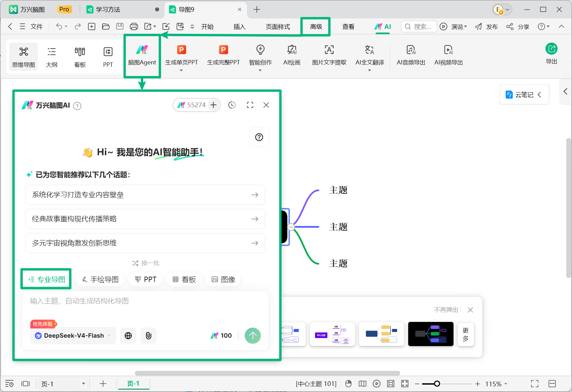This screenshot has width=572, height=392.
Task: Click the new file plus icon
Action: [x=92, y=26]
